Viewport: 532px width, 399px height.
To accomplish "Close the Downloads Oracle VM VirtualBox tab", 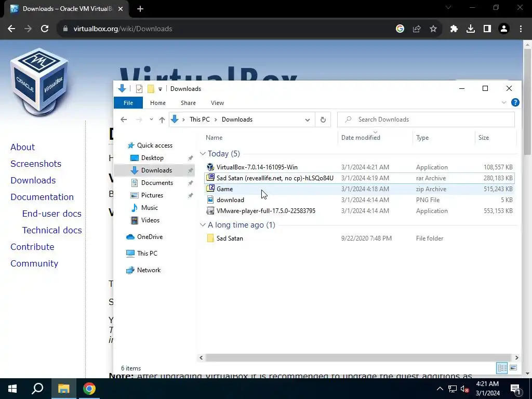I will coord(121,9).
